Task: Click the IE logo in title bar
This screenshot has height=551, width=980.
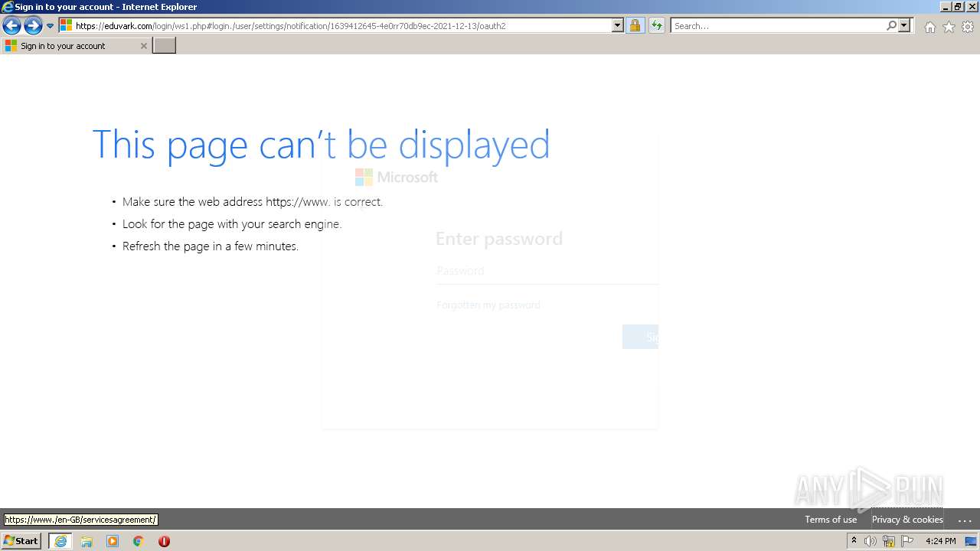Action: tap(7, 7)
